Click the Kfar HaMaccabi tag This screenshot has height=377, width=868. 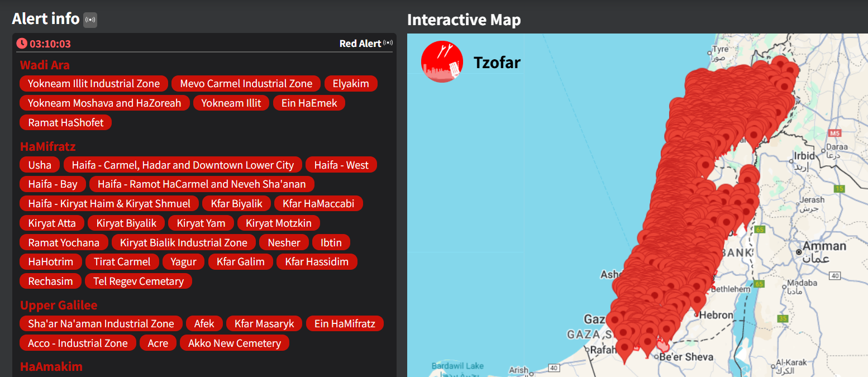[318, 203]
